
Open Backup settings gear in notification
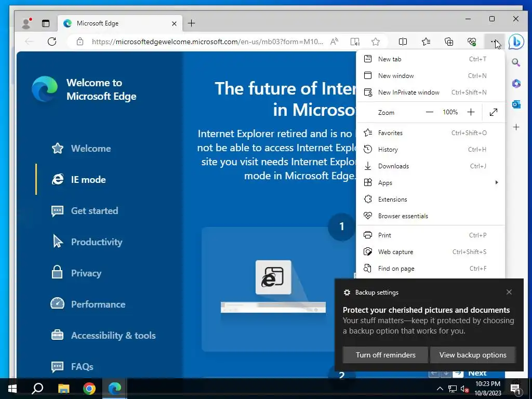point(347,292)
